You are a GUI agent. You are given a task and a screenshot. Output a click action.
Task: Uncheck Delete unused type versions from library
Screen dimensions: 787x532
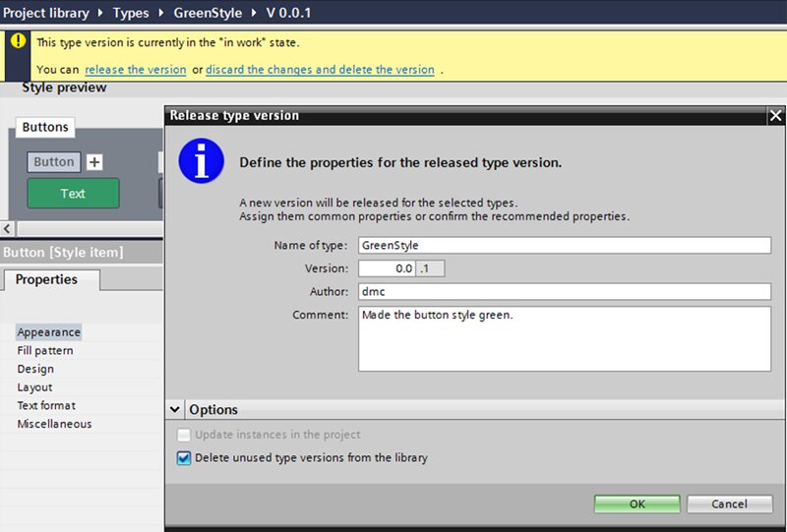click(184, 457)
